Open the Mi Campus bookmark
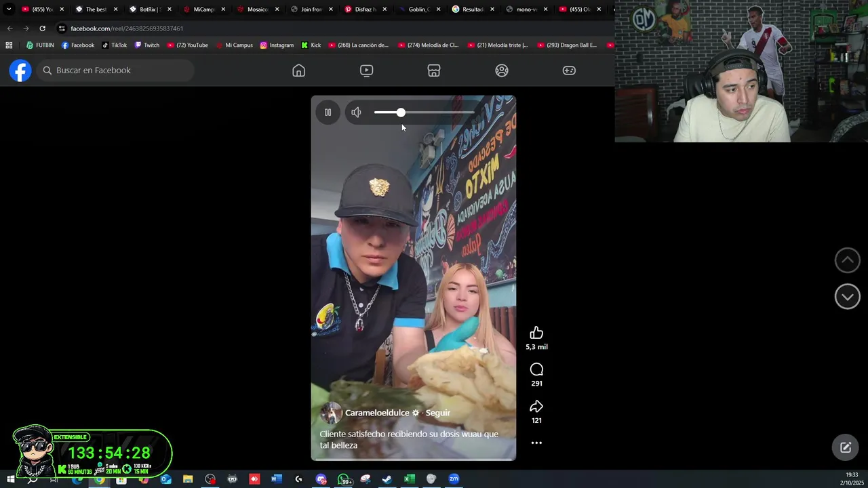 point(234,45)
